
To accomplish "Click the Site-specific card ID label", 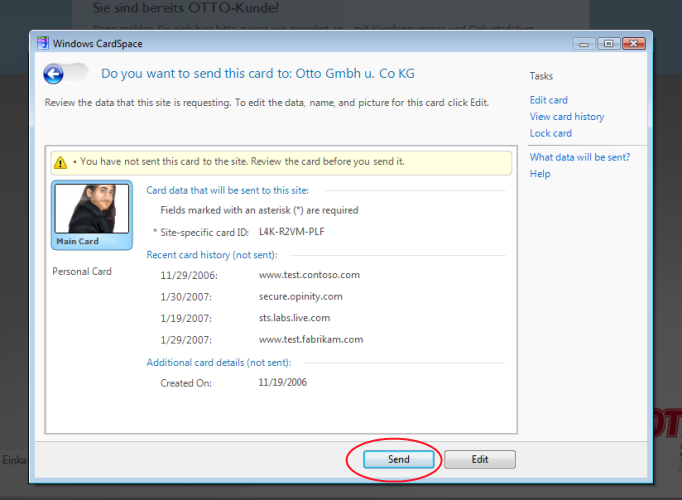I will [204, 233].
